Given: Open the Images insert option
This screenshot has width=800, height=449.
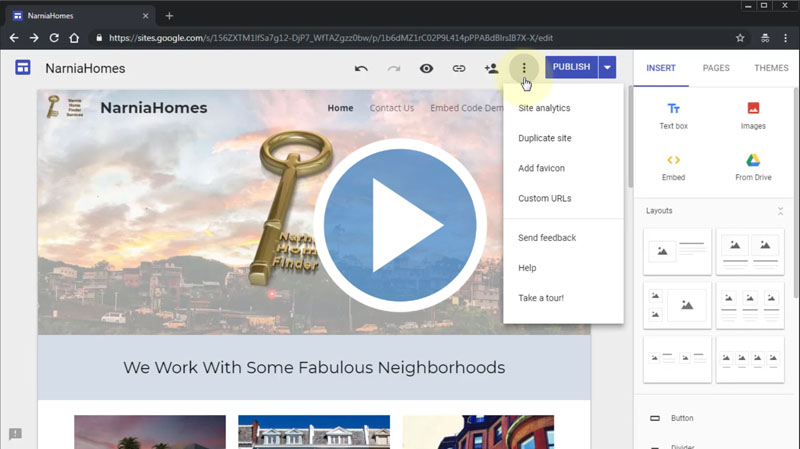Looking at the screenshot, I should click(x=753, y=115).
